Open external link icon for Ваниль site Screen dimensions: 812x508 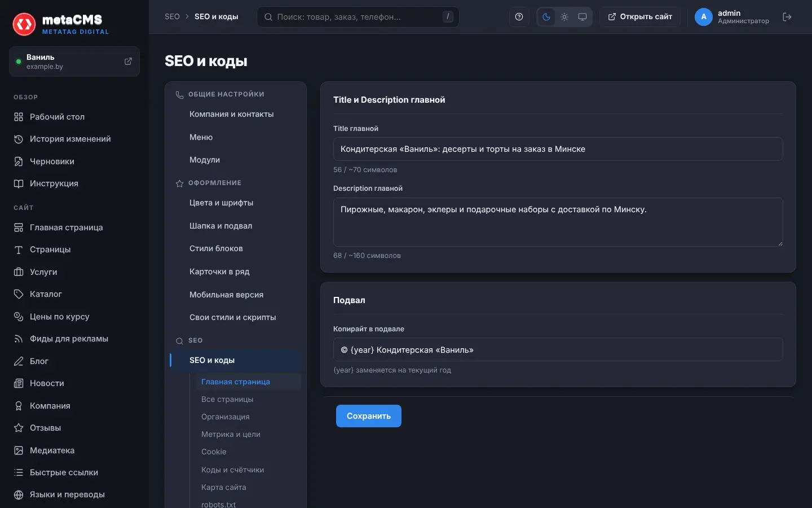(128, 61)
